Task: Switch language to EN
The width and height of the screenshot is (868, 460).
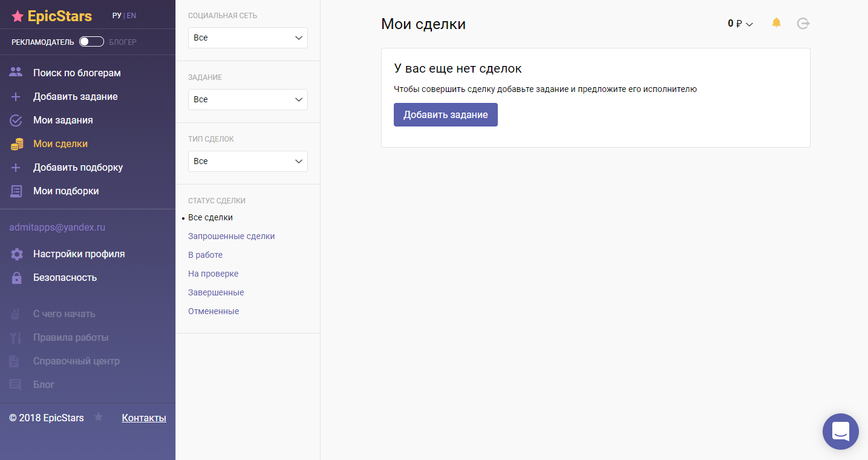Action: click(x=131, y=16)
